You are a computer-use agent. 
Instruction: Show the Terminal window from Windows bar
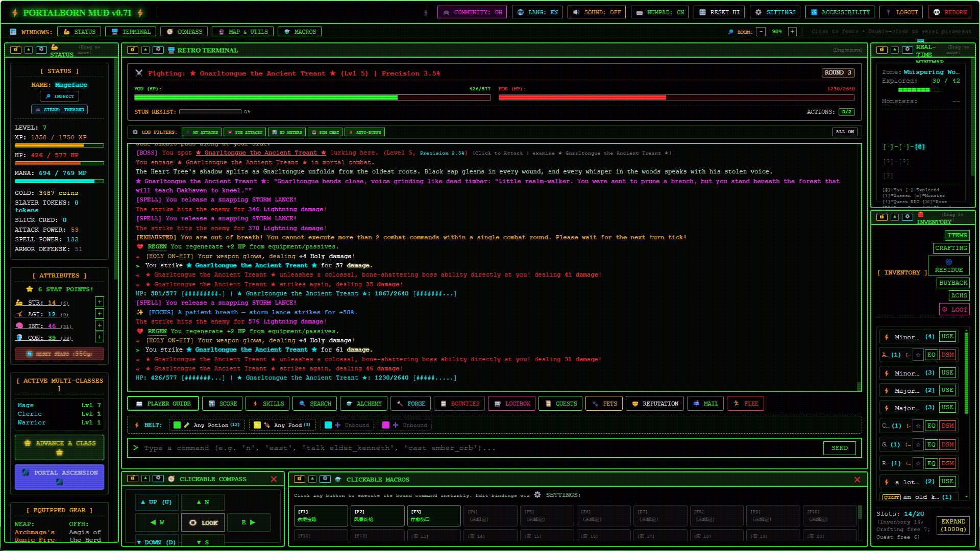tap(131, 32)
